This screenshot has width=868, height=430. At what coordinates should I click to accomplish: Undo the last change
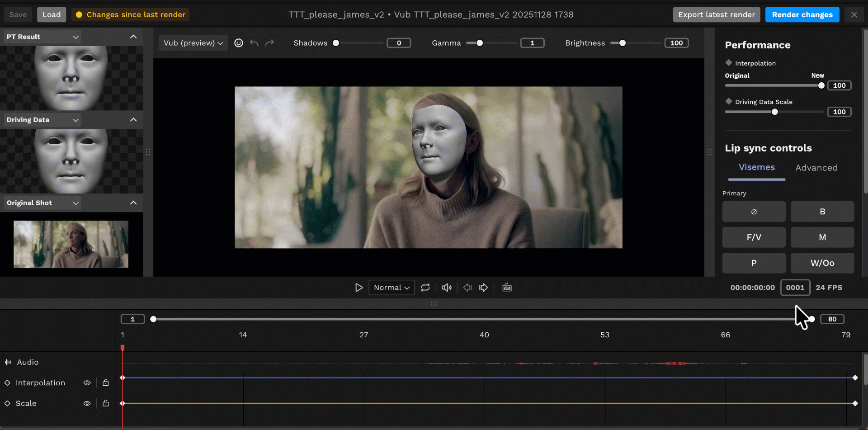tap(254, 43)
